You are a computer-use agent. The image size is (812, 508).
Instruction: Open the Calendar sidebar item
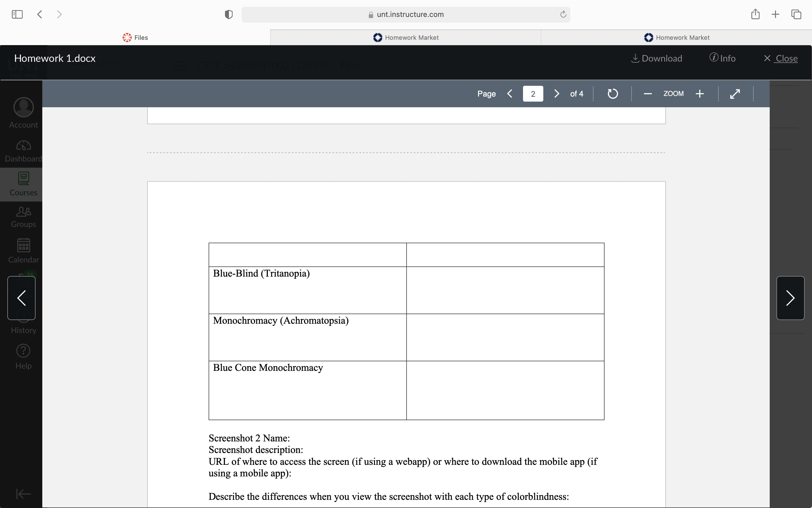click(x=23, y=251)
